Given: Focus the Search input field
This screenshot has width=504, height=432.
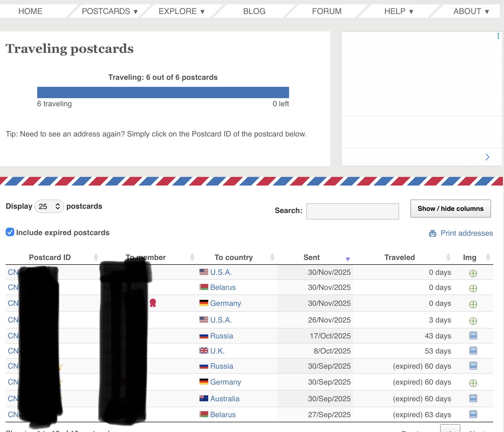Looking at the screenshot, I should [352, 211].
